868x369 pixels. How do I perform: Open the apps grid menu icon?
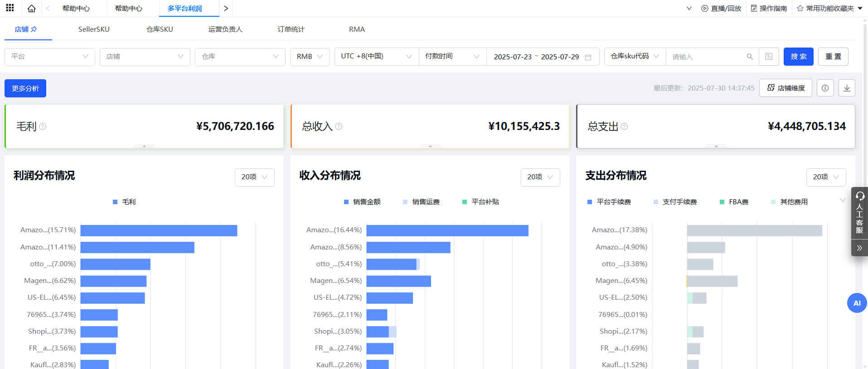pyautogui.click(x=10, y=8)
